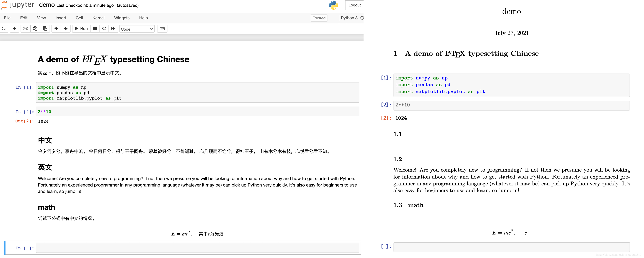Open the cell type Code dropdown
Screen dimensions: 644x258
[137, 29]
